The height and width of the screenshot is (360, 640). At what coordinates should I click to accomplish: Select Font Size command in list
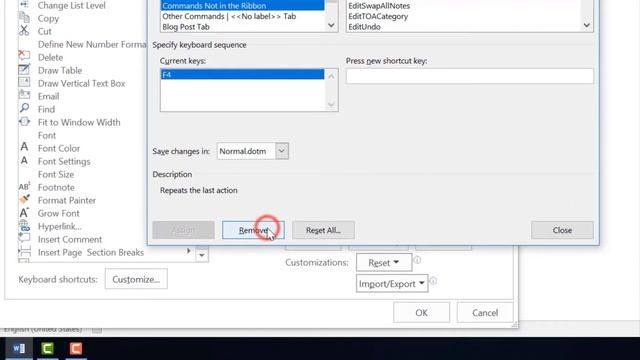[x=56, y=174]
